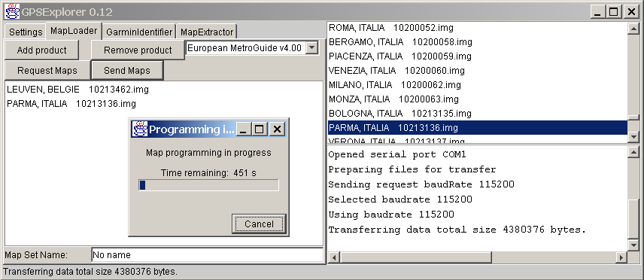The width and height of the screenshot is (644, 280).
Task: Click the Send Maps button
Action: tap(127, 70)
